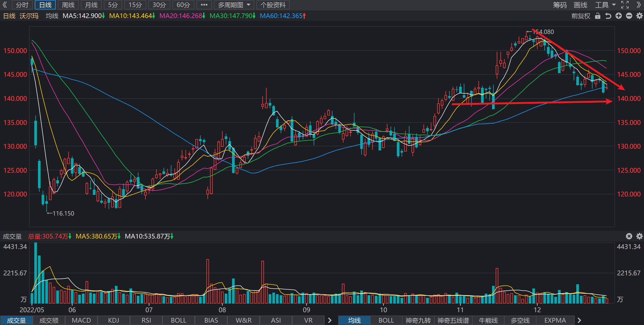
Task: Select the RSI indicator tab
Action: click(146, 320)
